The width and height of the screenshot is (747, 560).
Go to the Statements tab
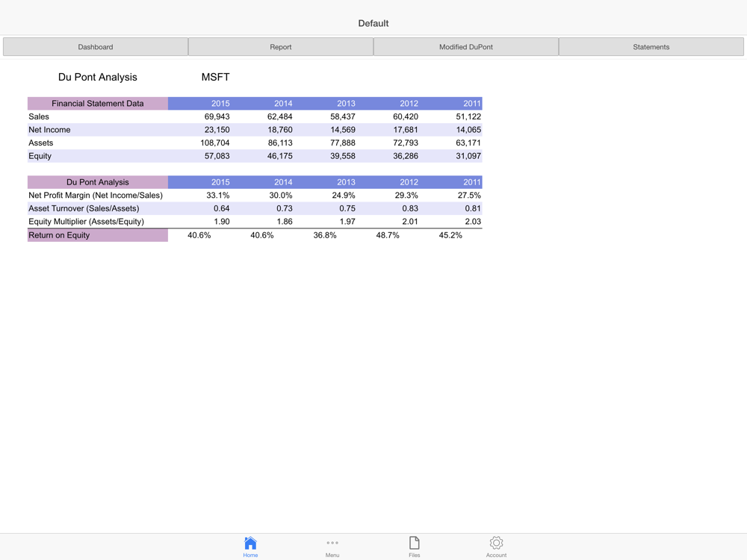coord(651,47)
